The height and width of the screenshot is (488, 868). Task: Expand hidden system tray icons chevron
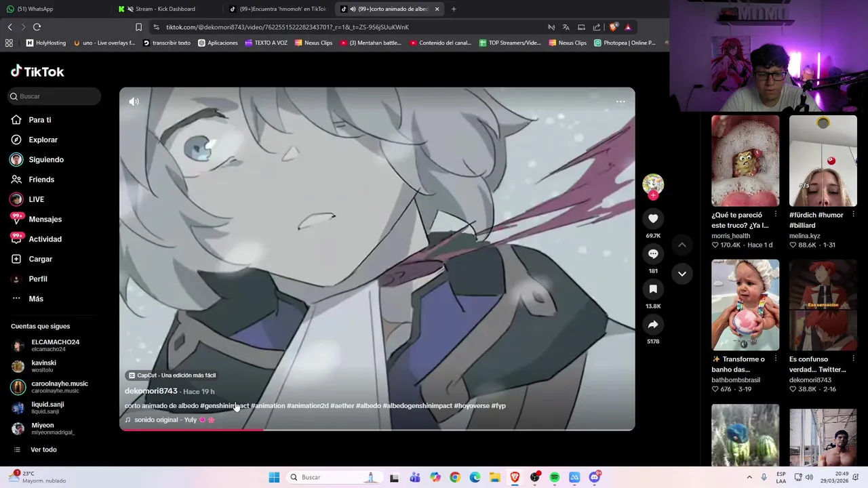(x=749, y=477)
